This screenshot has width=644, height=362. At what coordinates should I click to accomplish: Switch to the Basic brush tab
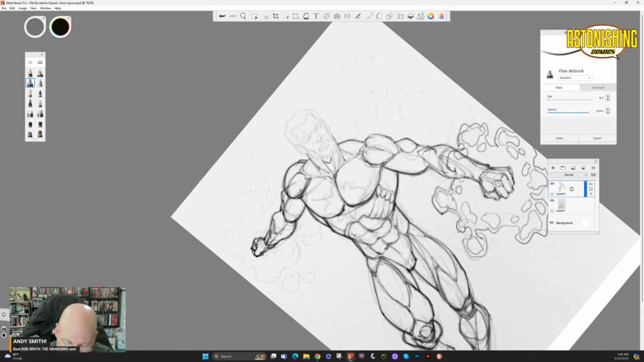[559, 87]
